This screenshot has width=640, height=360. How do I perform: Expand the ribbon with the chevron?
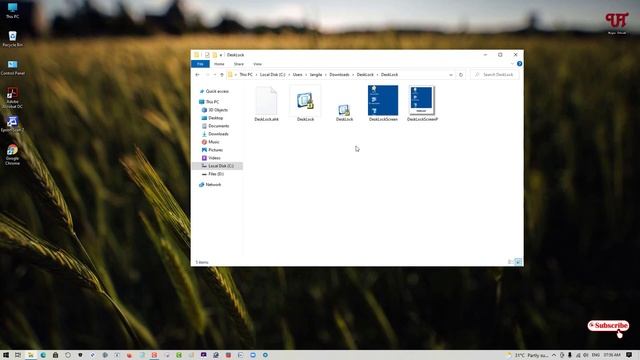click(512, 64)
